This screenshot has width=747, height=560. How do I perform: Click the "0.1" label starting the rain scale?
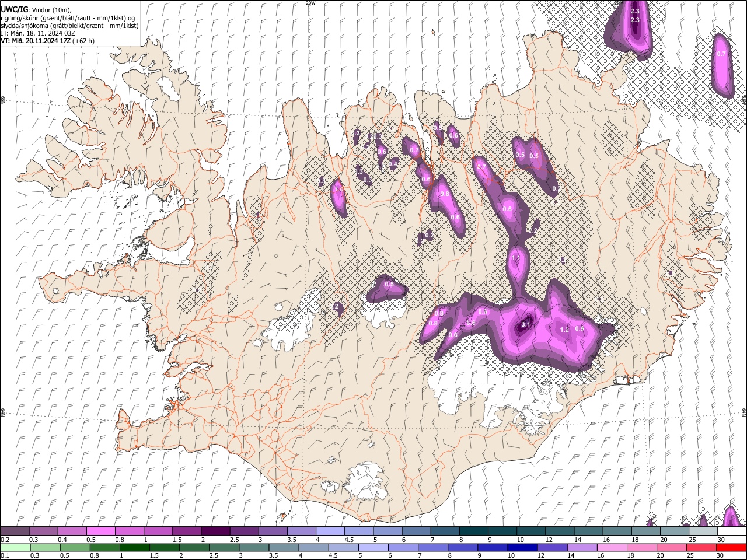[5, 555]
